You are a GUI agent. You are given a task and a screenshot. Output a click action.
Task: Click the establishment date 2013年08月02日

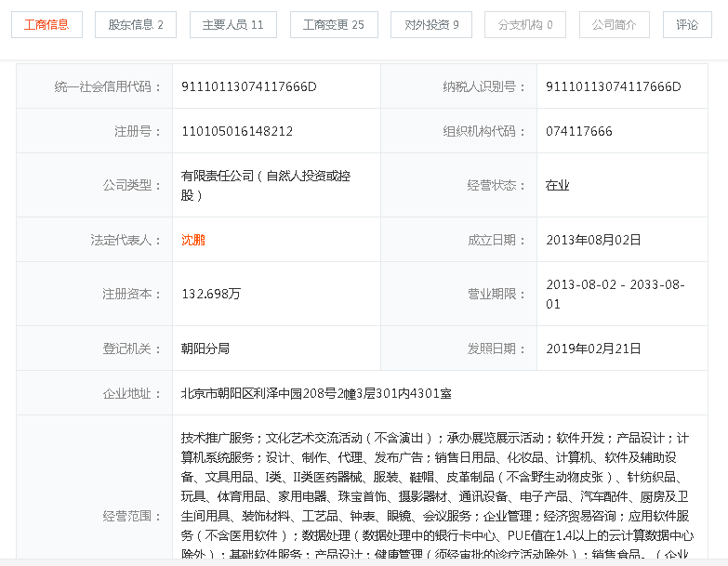(593, 240)
